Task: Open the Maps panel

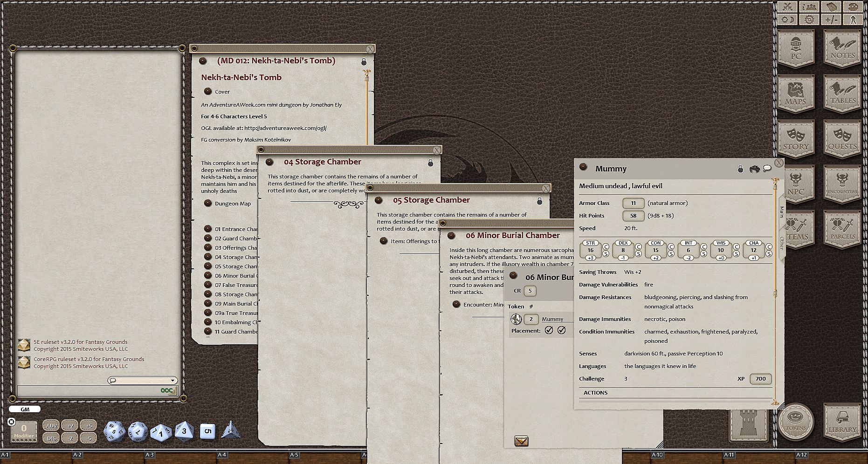Action: coord(796,94)
